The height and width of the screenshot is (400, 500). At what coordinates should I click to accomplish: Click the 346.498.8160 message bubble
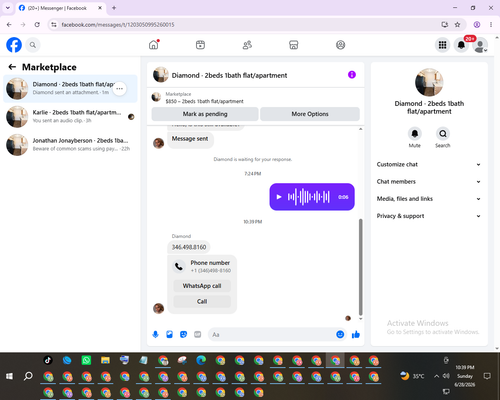pyautogui.click(x=189, y=247)
